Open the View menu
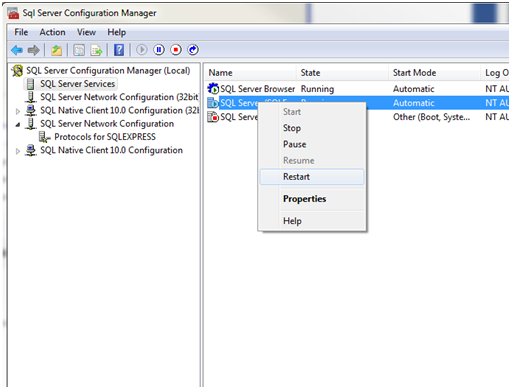Screen dimensions: 511x389 click(86, 32)
